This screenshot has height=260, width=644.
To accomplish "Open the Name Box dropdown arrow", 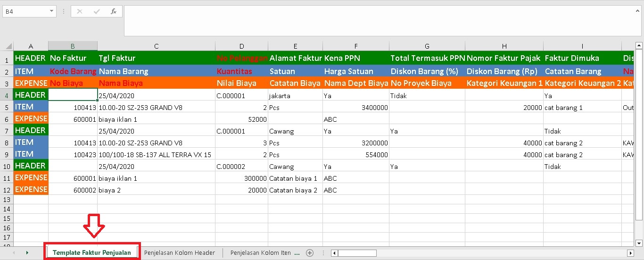I will pos(51,11).
